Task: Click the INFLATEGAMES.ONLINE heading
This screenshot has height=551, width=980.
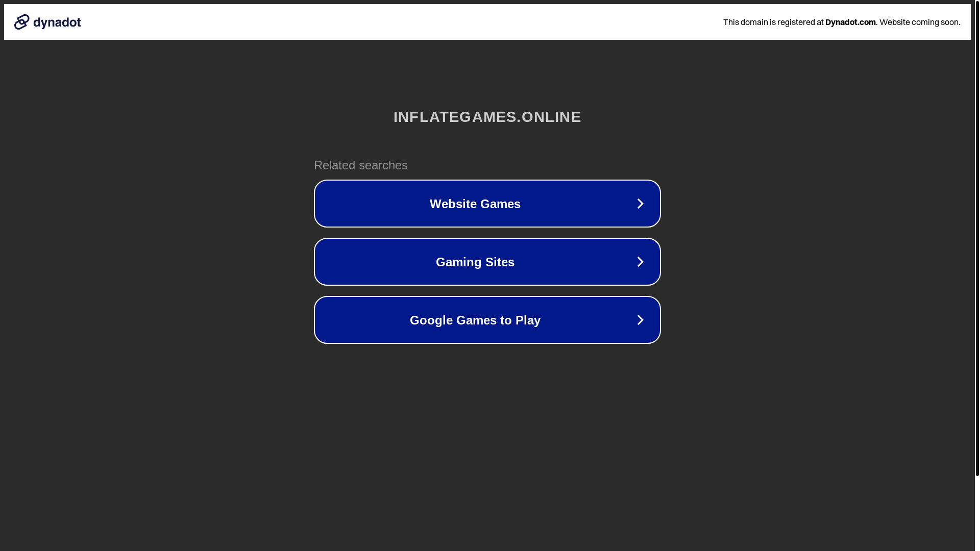Action: pyautogui.click(x=487, y=117)
